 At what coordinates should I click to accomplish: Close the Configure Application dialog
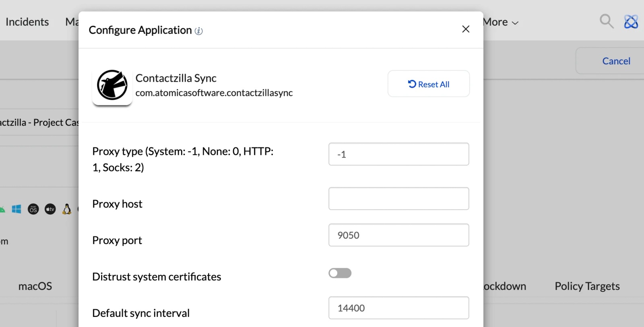[x=466, y=29]
